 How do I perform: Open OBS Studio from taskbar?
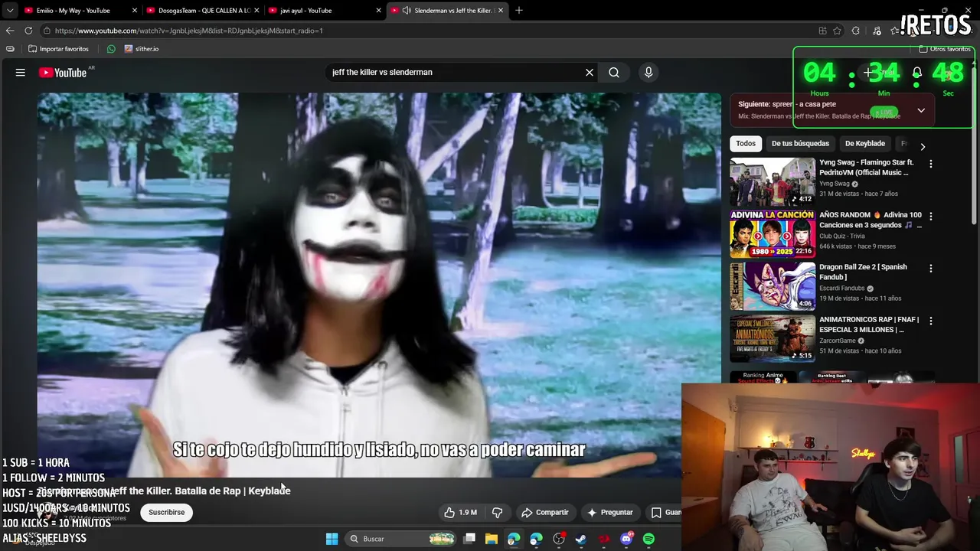click(x=559, y=539)
